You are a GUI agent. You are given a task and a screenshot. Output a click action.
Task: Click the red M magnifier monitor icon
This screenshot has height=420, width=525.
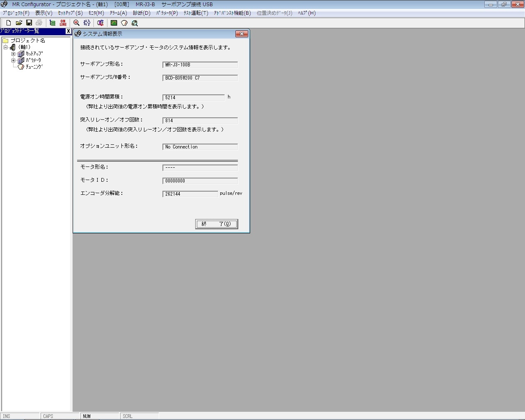click(76, 23)
